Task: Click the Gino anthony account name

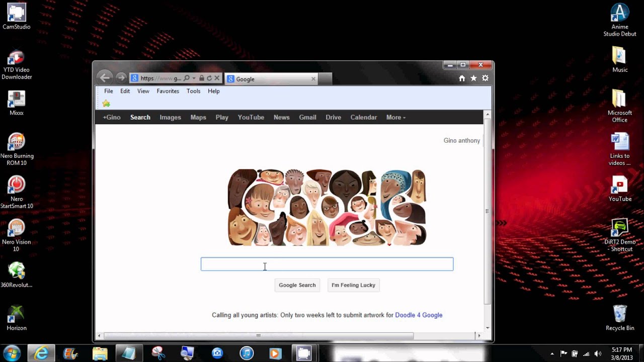Action: click(x=462, y=140)
